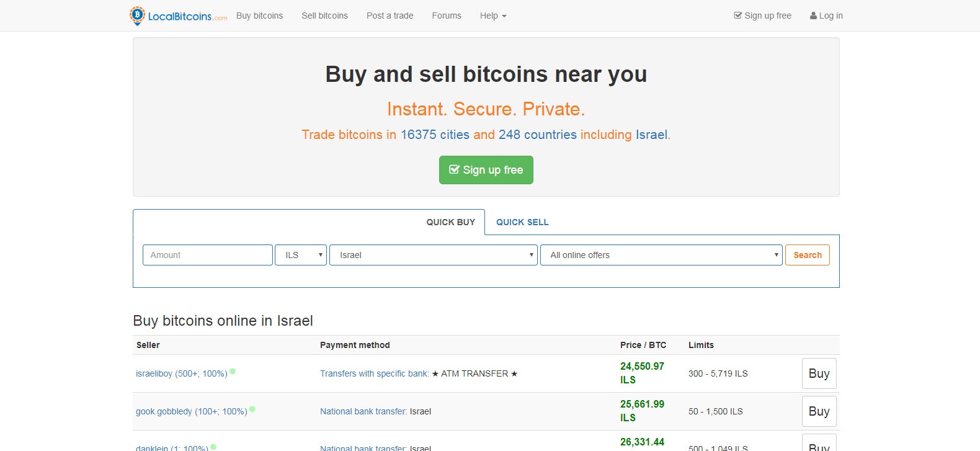Click the green Sign up free button

[486, 170]
